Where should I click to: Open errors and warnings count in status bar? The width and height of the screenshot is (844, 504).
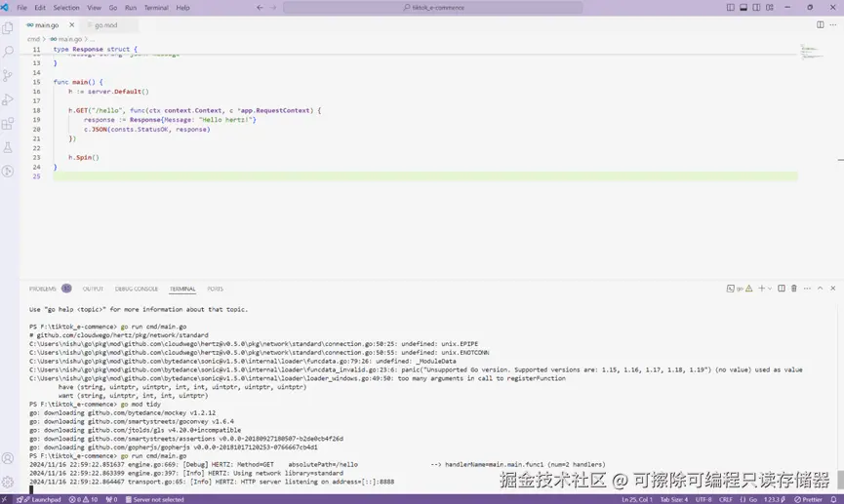coord(83,499)
